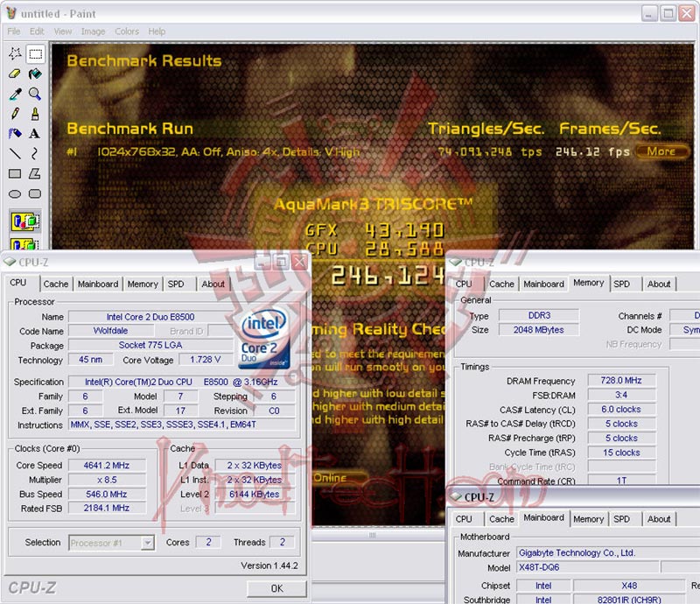Choose the opaque selection option in toolbox
The width and height of the screenshot is (700, 604).
[25, 221]
